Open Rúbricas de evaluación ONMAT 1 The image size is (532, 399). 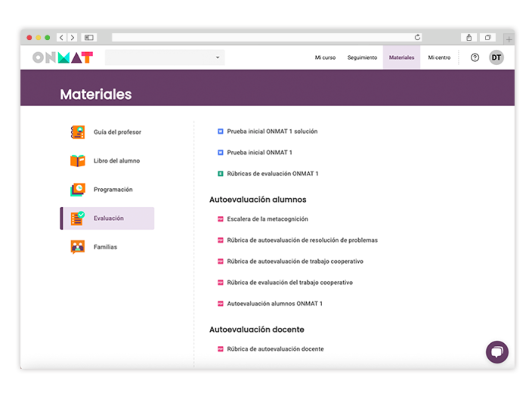tap(272, 174)
